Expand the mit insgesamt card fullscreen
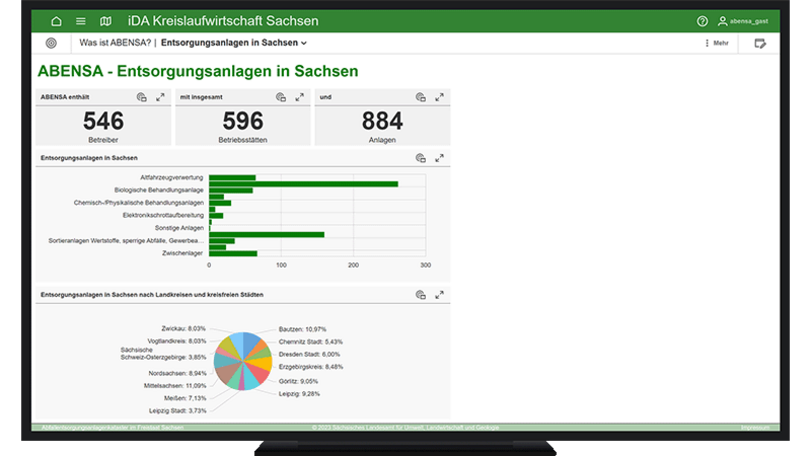The width and height of the screenshot is (810, 456). pyautogui.click(x=300, y=97)
